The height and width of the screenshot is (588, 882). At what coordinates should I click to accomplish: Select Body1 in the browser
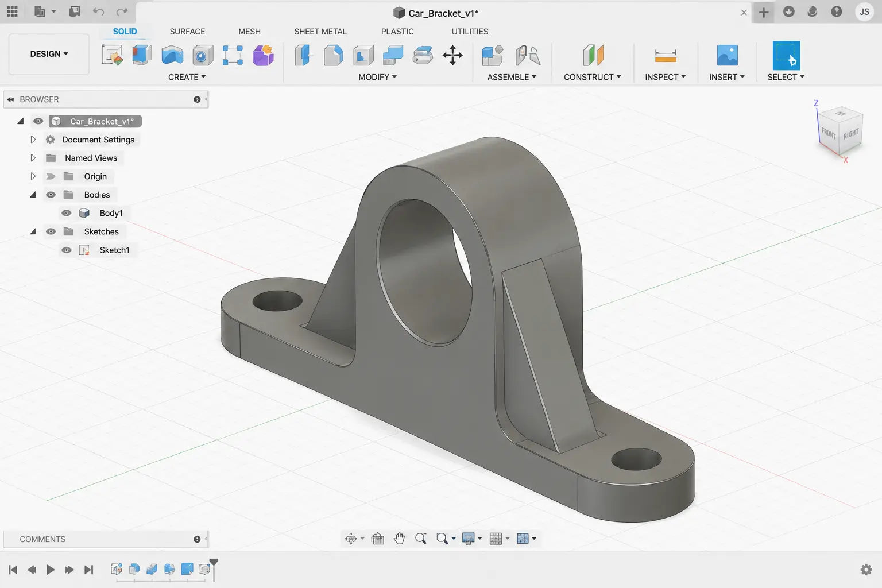pos(111,213)
